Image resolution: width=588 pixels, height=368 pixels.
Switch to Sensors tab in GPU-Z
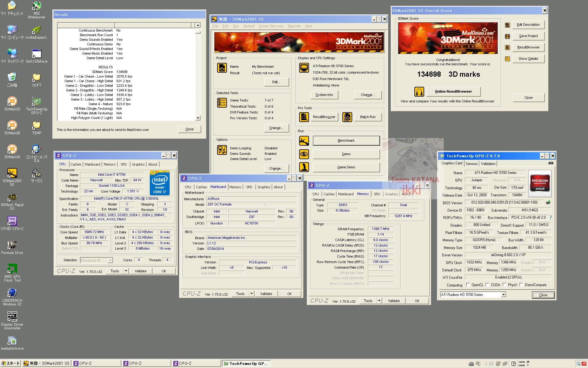(x=471, y=164)
